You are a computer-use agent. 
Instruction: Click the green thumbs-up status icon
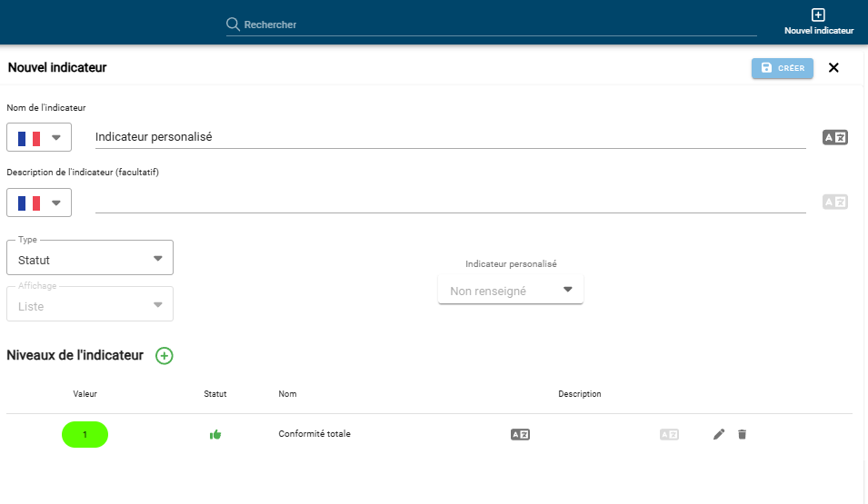pos(215,435)
